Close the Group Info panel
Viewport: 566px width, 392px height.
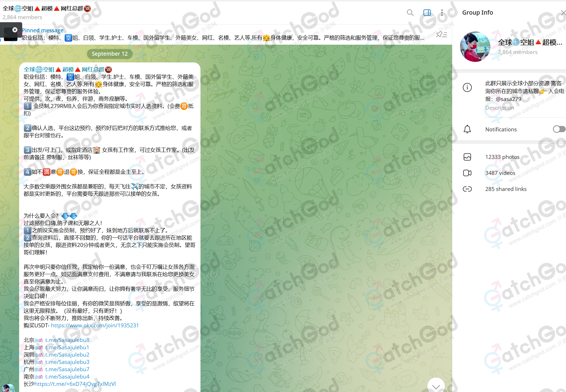tap(563, 13)
